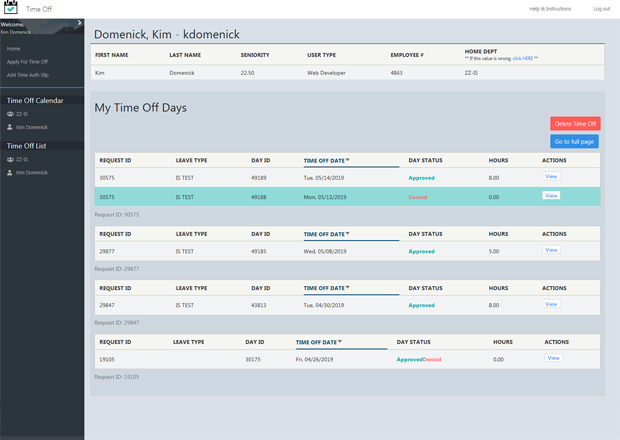The width and height of the screenshot is (620, 440).
Task: View the denied 05/13/2019 day
Action: point(551,196)
